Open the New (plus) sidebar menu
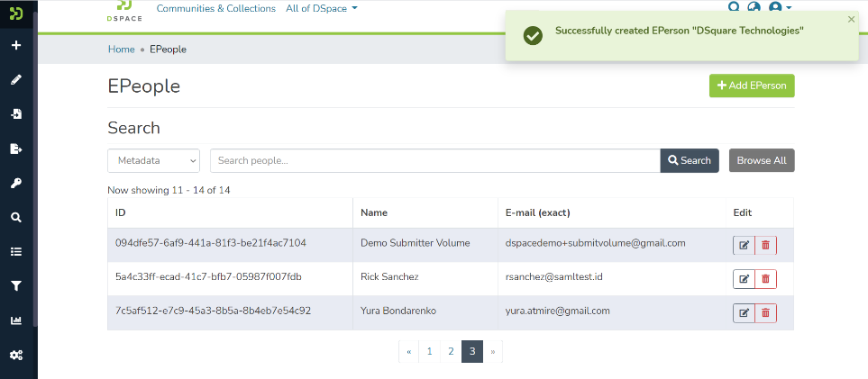 pyautogui.click(x=15, y=45)
